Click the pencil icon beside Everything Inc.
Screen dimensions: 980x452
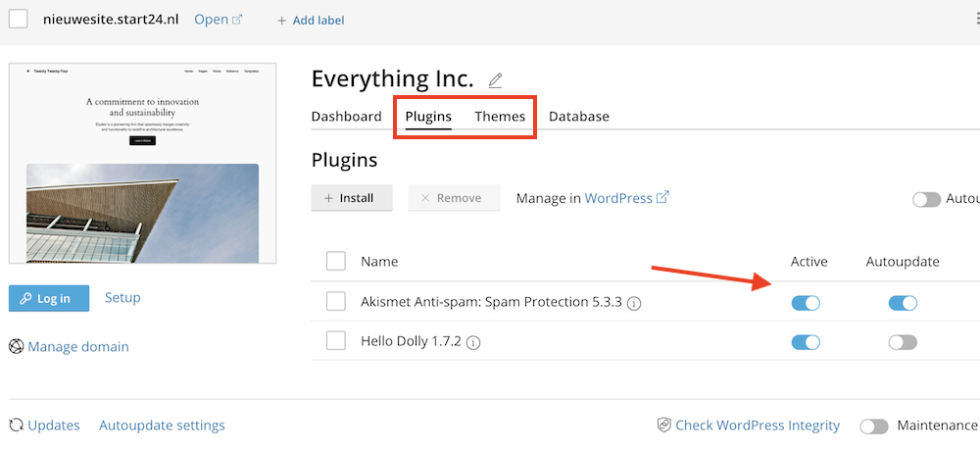coord(495,80)
